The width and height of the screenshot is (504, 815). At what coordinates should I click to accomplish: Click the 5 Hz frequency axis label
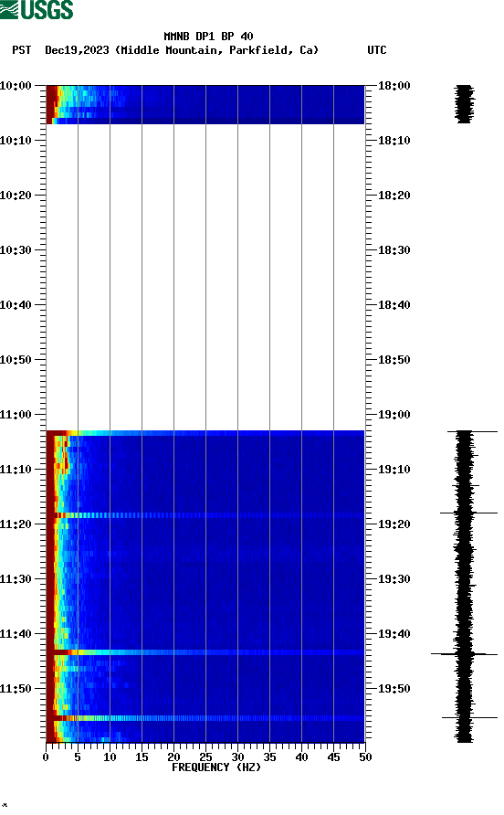click(x=78, y=757)
